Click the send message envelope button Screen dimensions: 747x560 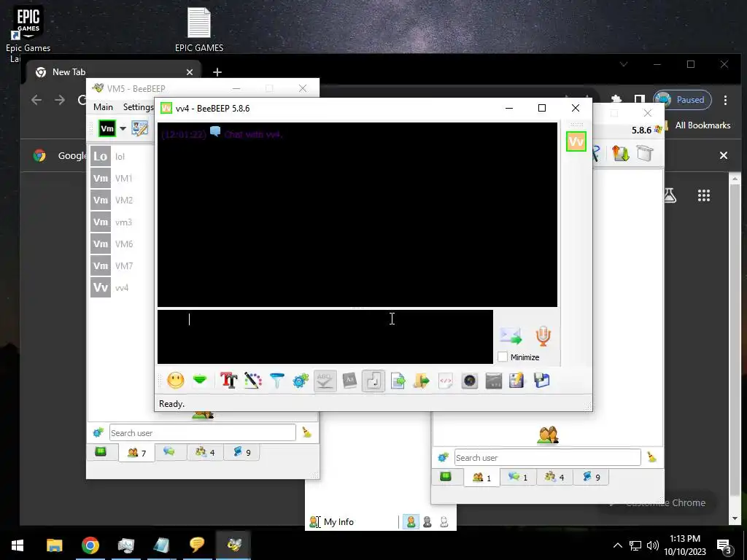511,336
